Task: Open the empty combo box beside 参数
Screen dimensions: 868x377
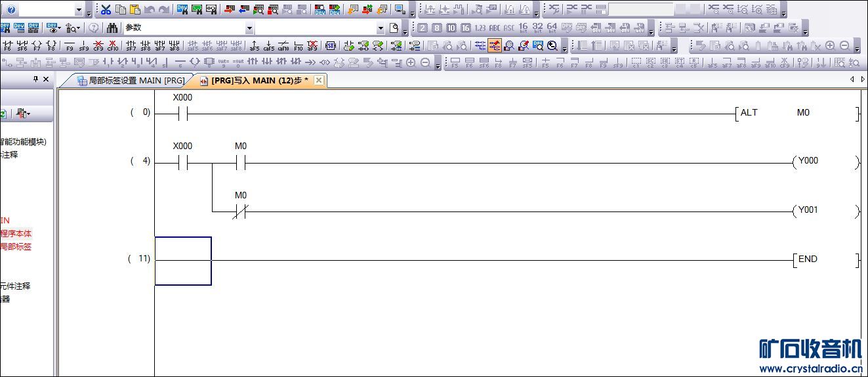Action: [x=381, y=28]
